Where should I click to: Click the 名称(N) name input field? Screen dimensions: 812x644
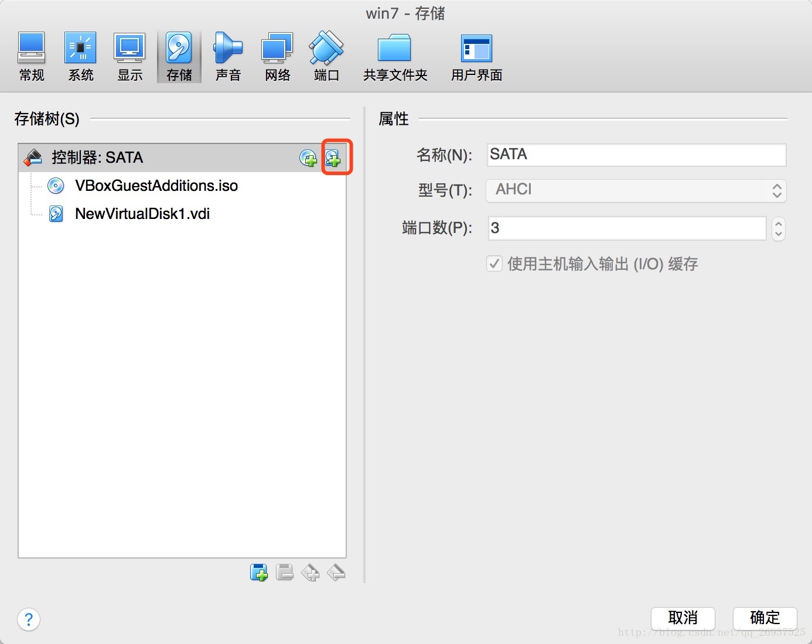(636, 155)
